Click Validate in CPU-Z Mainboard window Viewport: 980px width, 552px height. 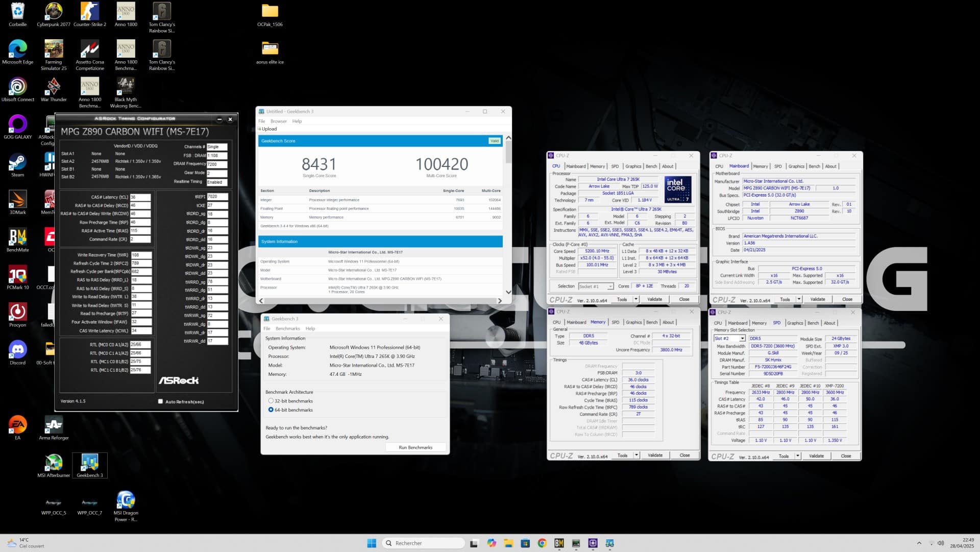pyautogui.click(x=817, y=300)
